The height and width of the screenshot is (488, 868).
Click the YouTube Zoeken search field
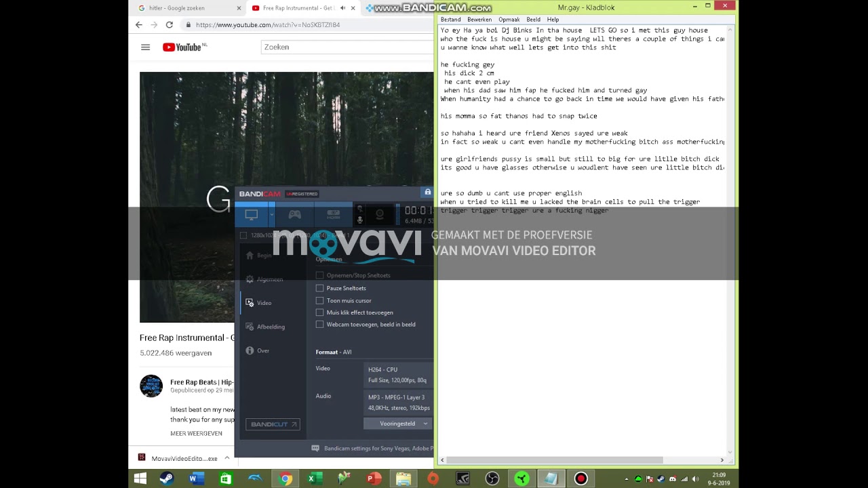pyautogui.click(x=347, y=47)
